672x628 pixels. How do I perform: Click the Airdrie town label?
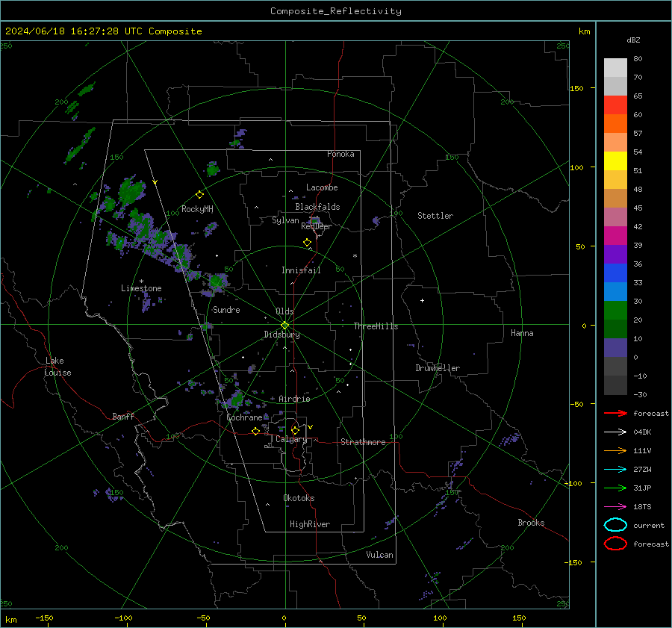[x=294, y=399]
